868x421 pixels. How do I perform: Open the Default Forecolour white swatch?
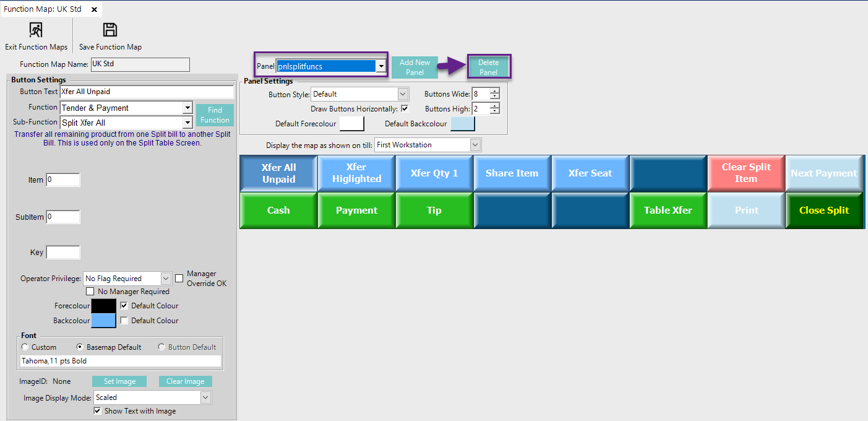(x=352, y=124)
